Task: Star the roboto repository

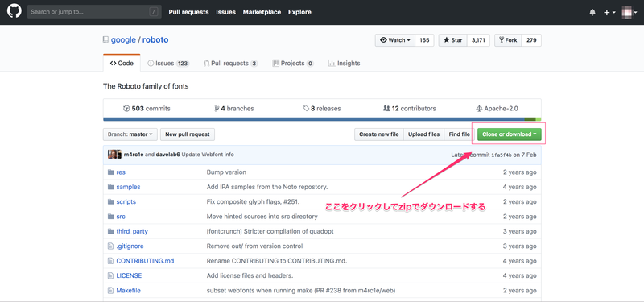Action: pyautogui.click(x=453, y=40)
